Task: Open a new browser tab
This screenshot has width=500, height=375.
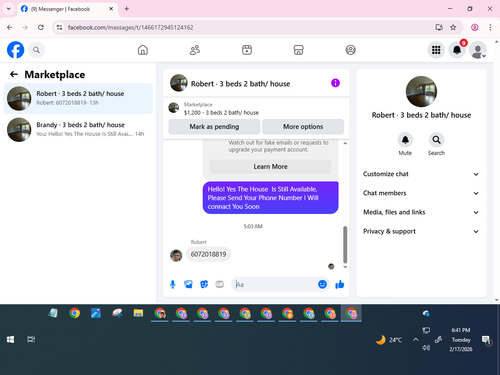Action: 127,9
